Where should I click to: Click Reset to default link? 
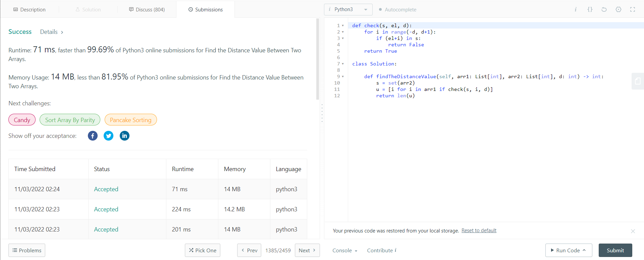click(x=479, y=230)
